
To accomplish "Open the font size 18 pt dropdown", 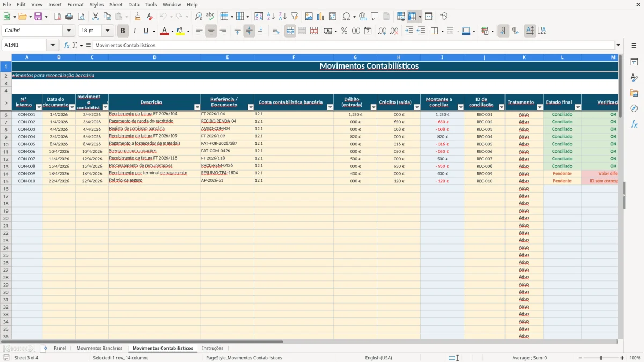I will [108, 31].
